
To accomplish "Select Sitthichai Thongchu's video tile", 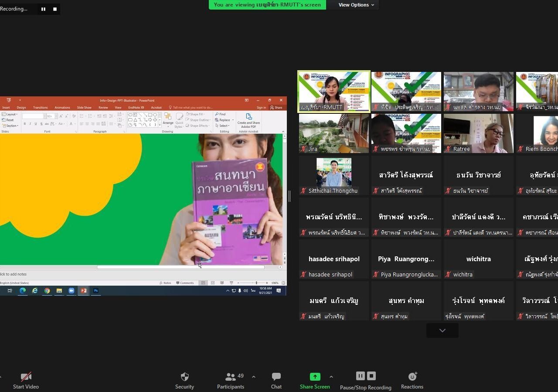I will (334, 175).
